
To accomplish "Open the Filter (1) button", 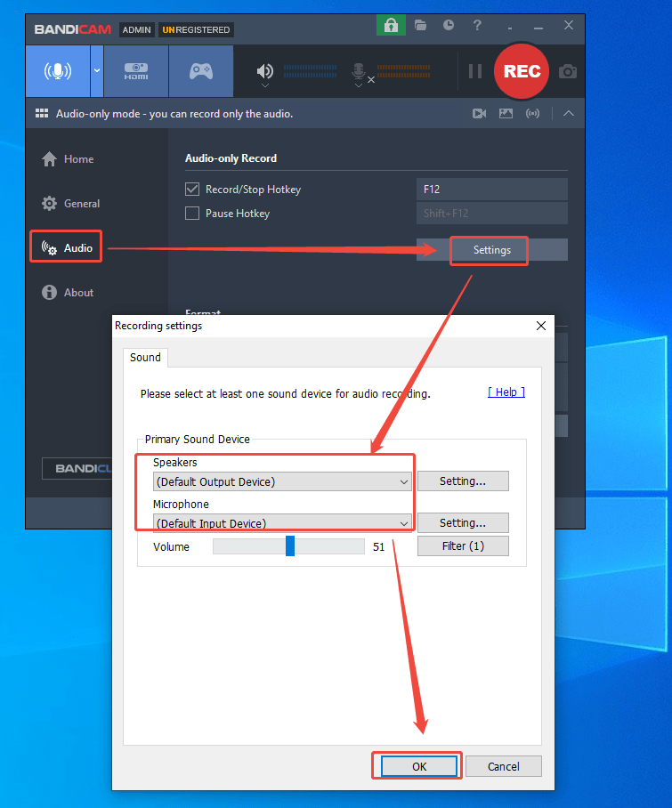I will (463, 545).
